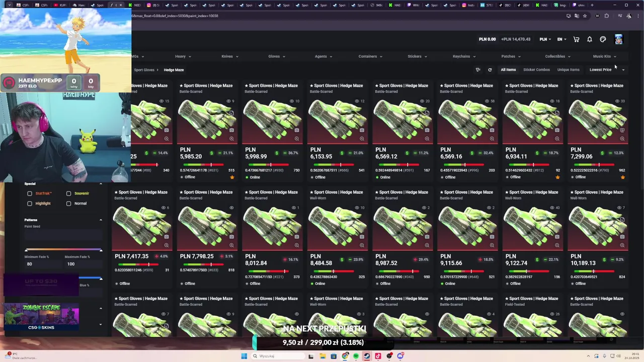Click the 32.4% discount badge

click(486, 153)
